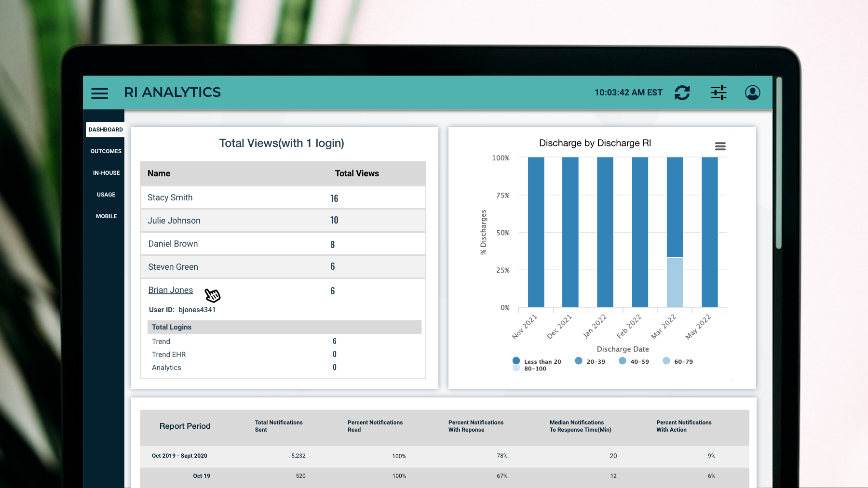Open the In-House section
868x488 pixels.
pyautogui.click(x=106, y=173)
